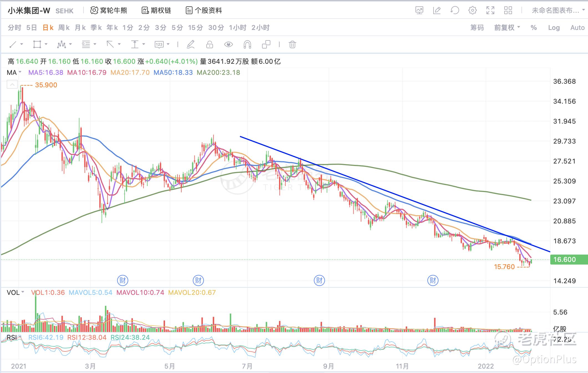
Task: Select 1小时 hourly interval
Action: (x=238, y=27)
